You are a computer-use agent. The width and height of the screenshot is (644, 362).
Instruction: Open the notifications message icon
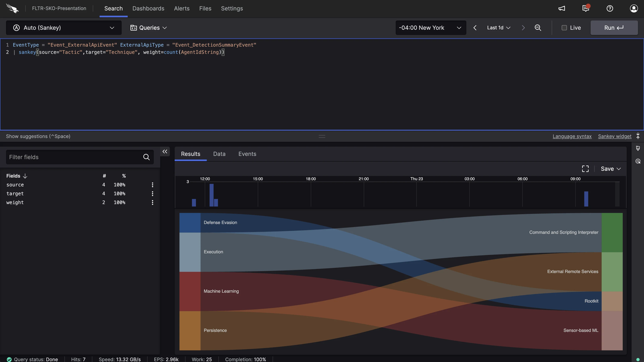(586, 8)
